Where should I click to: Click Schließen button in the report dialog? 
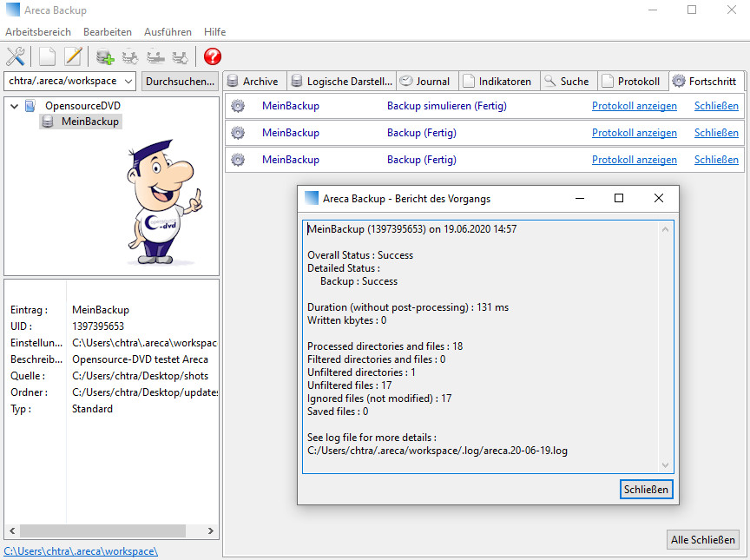647,490
